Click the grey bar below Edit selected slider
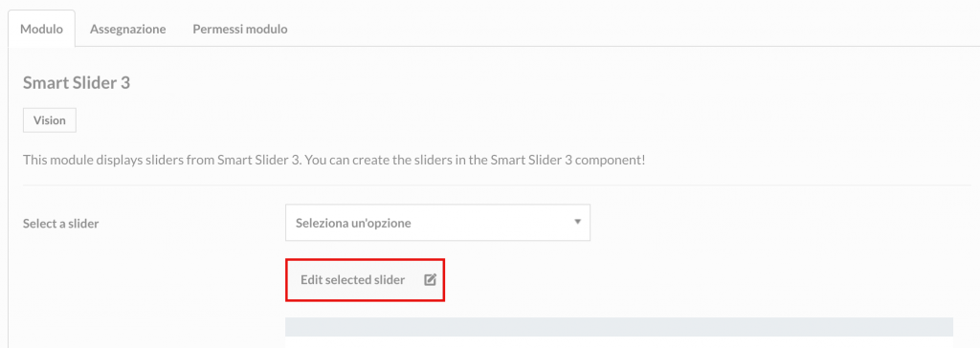 click(x=619, y=327)
